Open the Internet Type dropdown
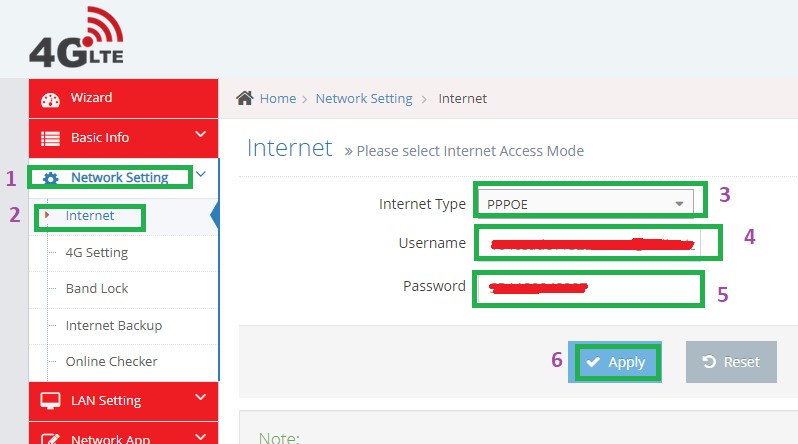The width and height of the screenshot is (798, 444). click(x=590, y=203)
